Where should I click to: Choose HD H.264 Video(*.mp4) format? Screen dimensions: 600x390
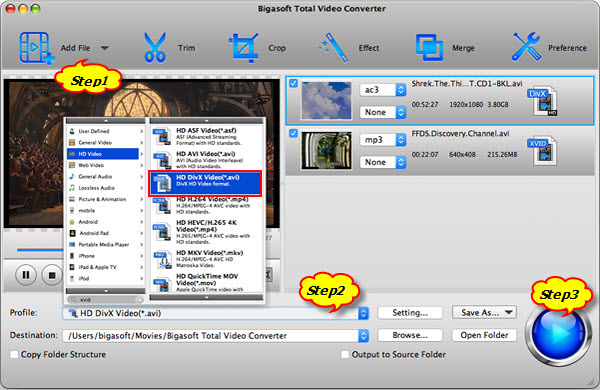pos(206,206)
